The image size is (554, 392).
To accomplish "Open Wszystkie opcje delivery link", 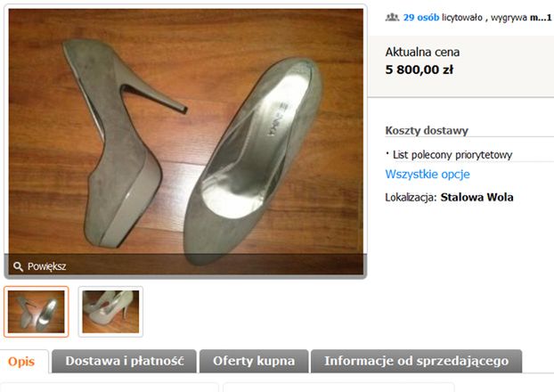I will pyautogui.click(x=428, y=174).
